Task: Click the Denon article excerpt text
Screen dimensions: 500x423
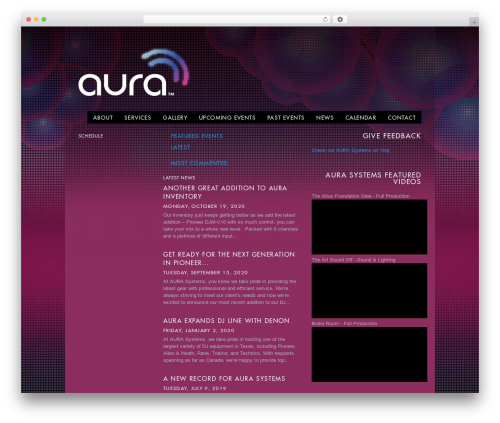Action: tap(229, 350)
